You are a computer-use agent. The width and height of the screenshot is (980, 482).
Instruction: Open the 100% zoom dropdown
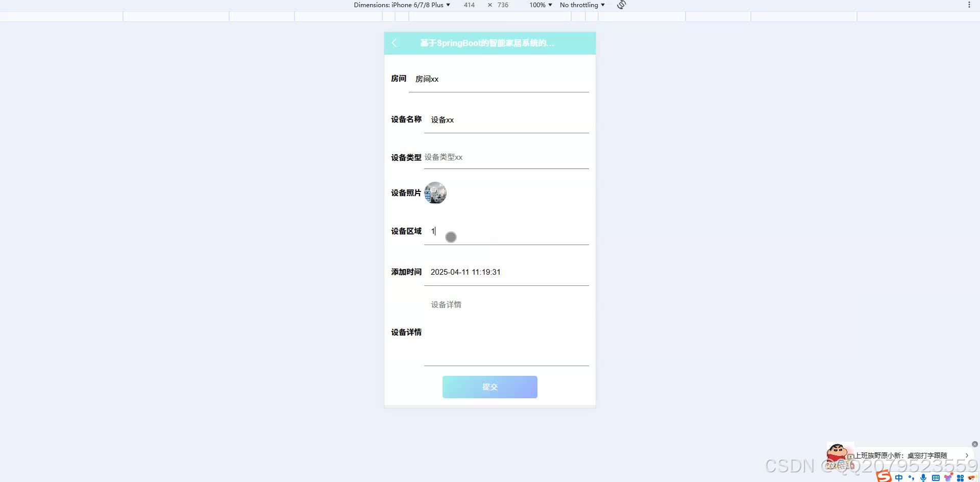[x=540, y=5]
